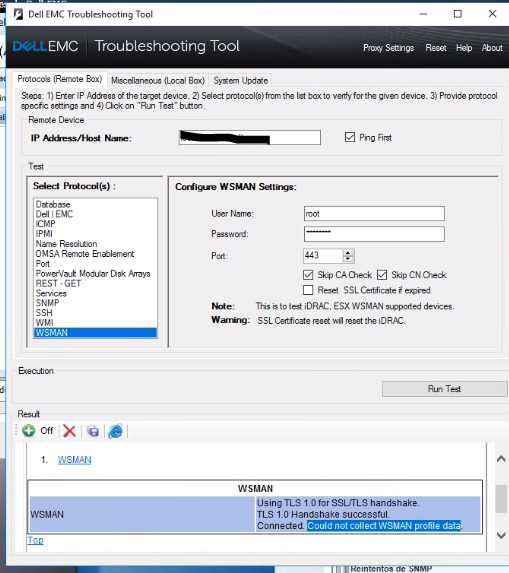Switch to Protocols (Remote Box) tab
The height and width of the screenshot is (573, 509).
(60, 79)
